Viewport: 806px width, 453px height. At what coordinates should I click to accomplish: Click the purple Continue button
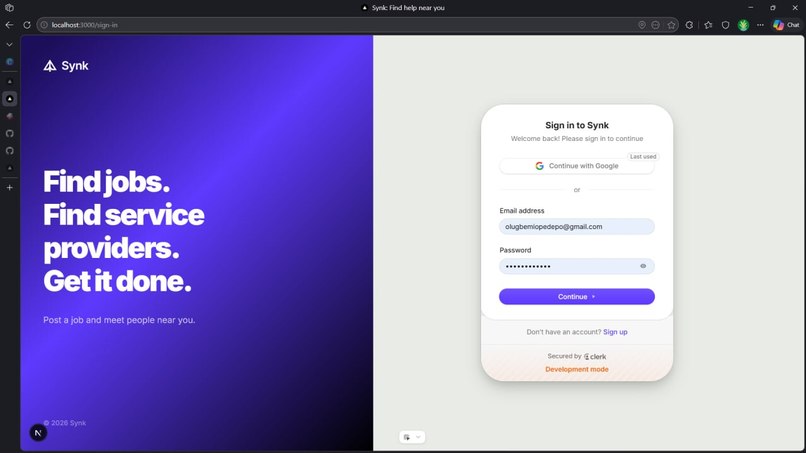[x=577, y=297]
